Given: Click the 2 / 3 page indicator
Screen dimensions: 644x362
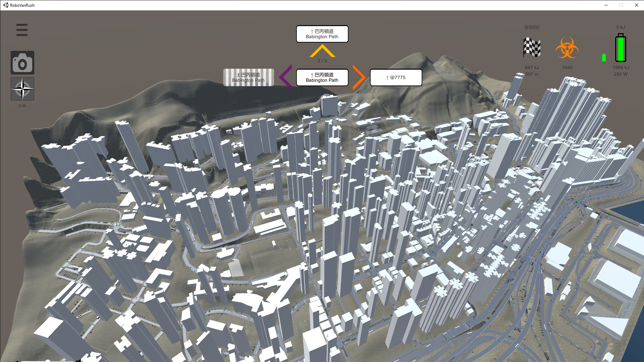Looking at the screenshot, I should click(322, 61).
